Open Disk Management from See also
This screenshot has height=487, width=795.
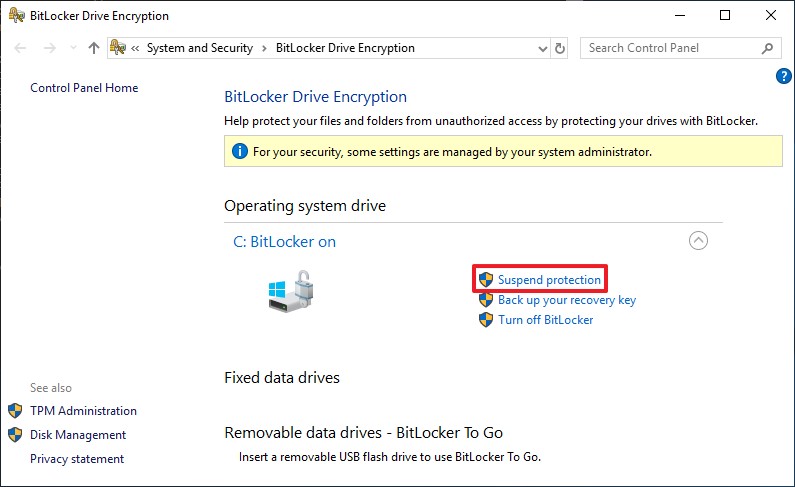[x=78, y=435]
